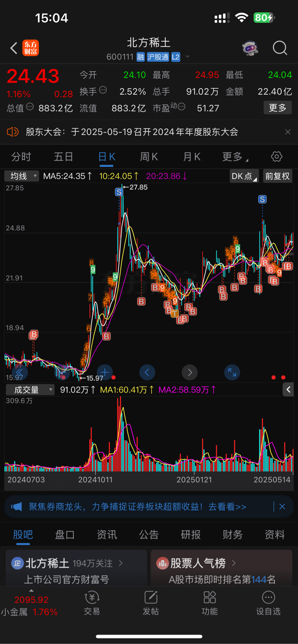Expand stock badge dropdown arrow
Screen dimensions: 298x644
click(x=187, y=57)
